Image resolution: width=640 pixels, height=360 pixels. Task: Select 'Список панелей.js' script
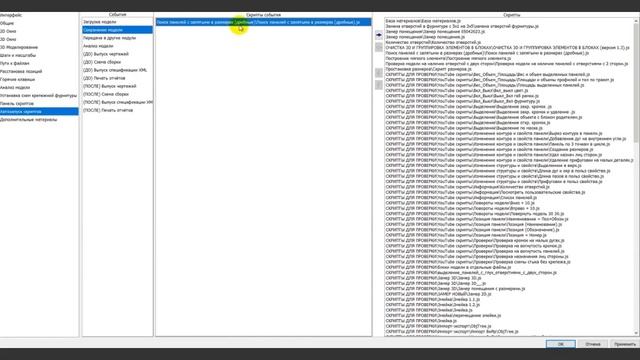point(461,198)
